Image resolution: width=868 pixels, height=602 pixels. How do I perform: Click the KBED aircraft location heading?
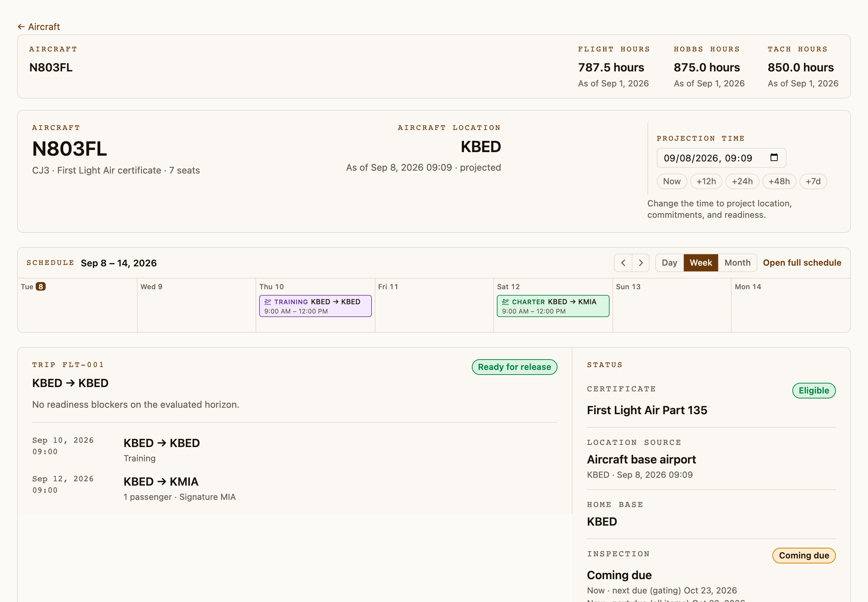(481, 147)
